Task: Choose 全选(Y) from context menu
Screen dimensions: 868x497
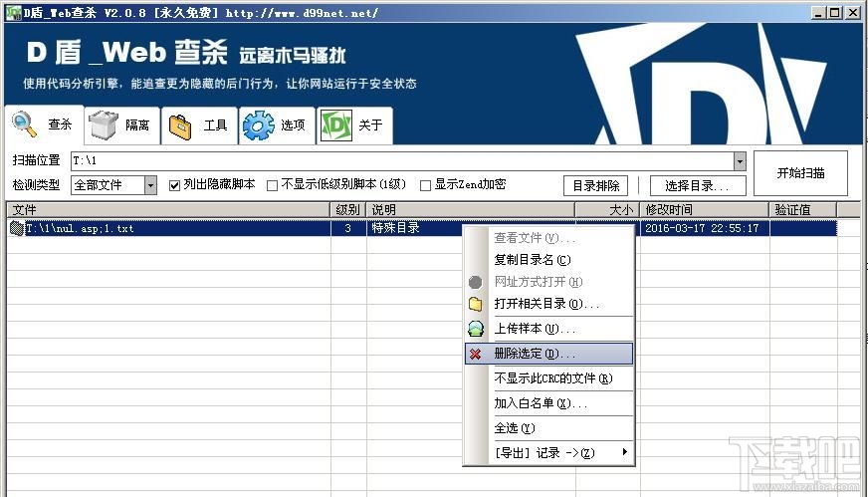Action: point(548,428)
